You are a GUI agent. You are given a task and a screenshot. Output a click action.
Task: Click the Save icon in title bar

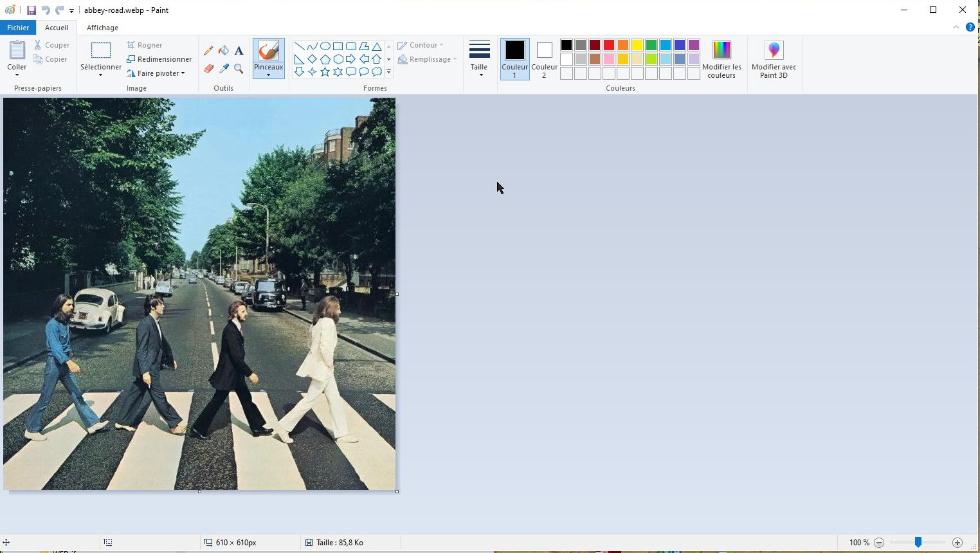pyautogui.click(x=31, y=10)
